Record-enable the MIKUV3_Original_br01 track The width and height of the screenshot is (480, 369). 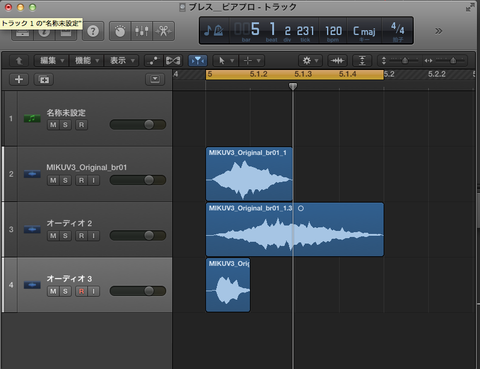pos(81,180)
